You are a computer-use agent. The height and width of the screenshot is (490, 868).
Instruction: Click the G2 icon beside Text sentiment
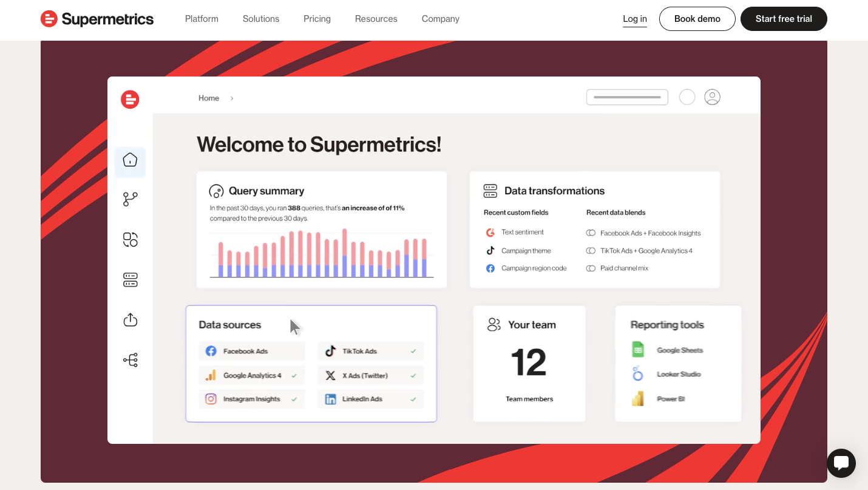click(x=490, y=233)
